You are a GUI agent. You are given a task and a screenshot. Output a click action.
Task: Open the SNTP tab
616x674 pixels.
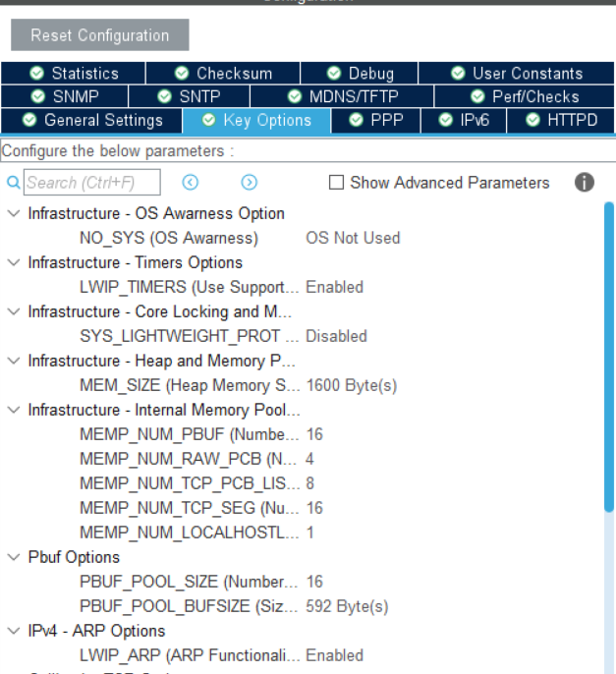click(x=190, y=96)
